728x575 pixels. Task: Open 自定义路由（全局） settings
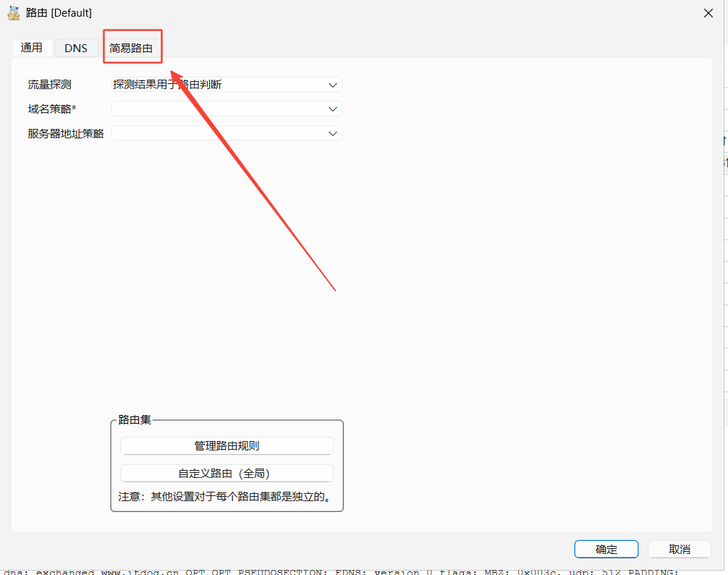[x=227, y=474]
